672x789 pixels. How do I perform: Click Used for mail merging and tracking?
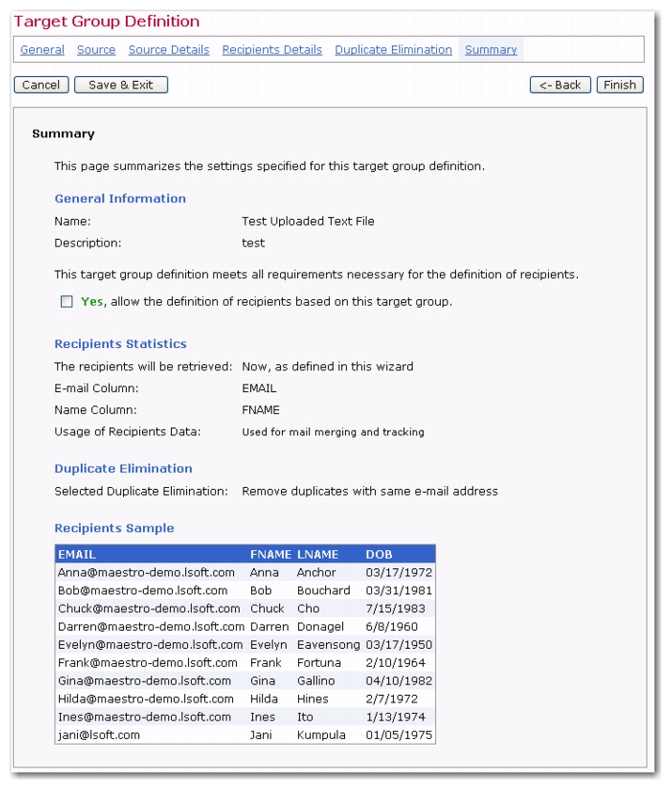pyautogui.click(x=333, y=433)
